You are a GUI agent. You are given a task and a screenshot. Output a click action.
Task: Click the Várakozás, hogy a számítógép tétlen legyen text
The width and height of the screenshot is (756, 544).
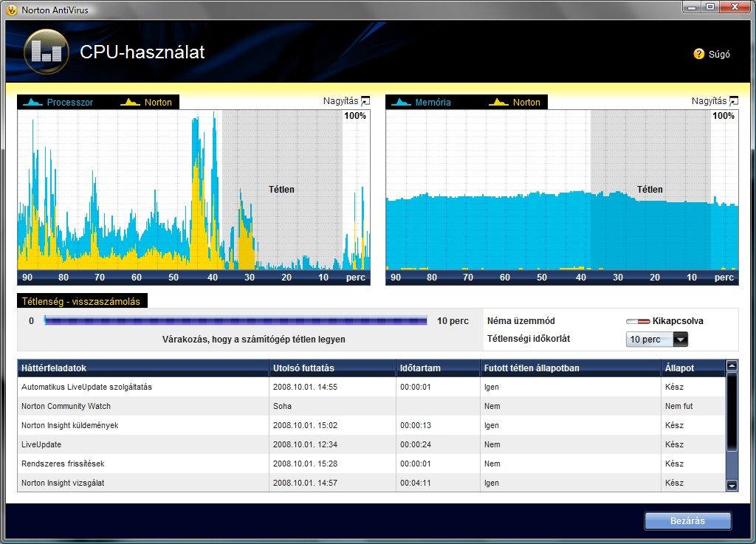[254, 340]
